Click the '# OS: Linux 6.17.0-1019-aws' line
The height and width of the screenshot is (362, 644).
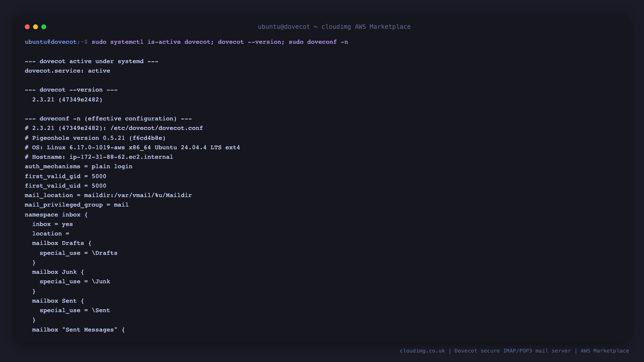[x=133, y=148]
